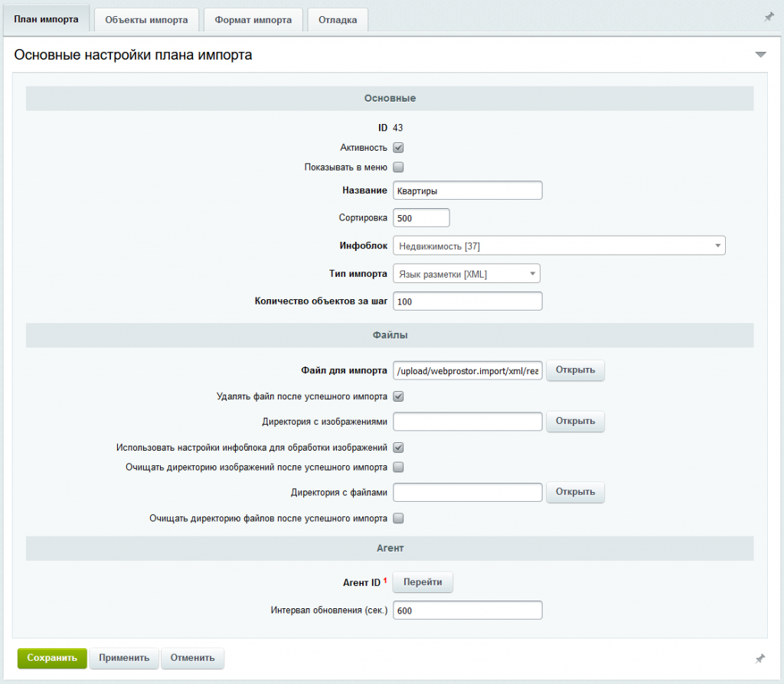Click the red footnote mark by Агент ID
The image size is (784, 684).
click(385, 580)
